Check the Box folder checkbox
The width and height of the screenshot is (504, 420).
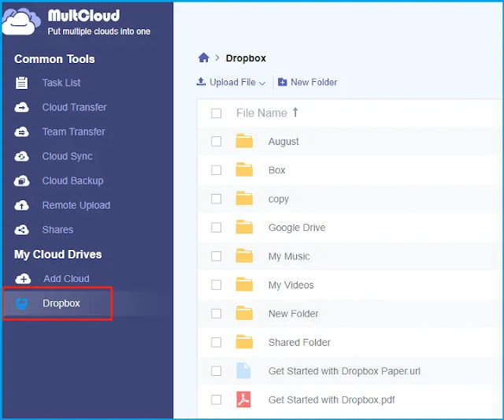coord(216,169)
